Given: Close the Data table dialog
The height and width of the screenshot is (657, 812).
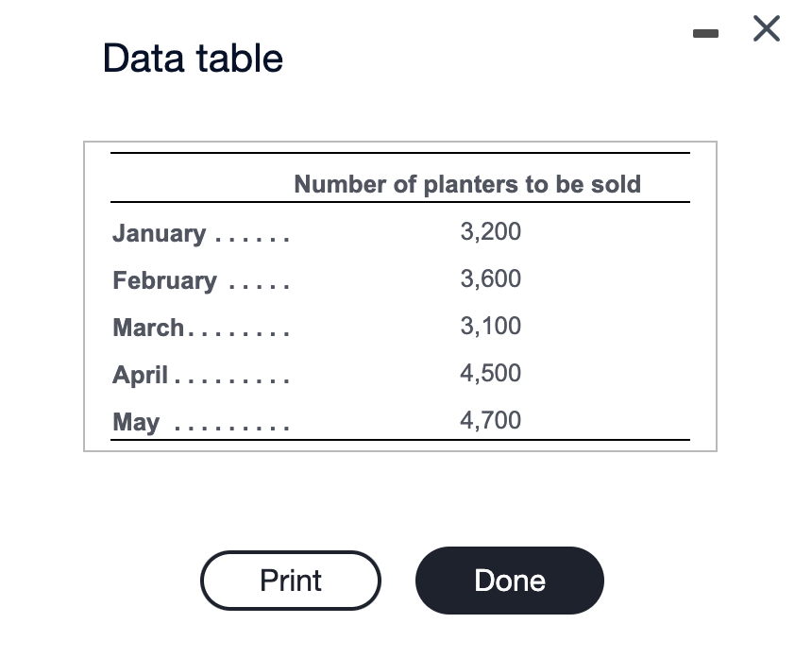Looking at the screenshot, I should click(x=767, y=28).
